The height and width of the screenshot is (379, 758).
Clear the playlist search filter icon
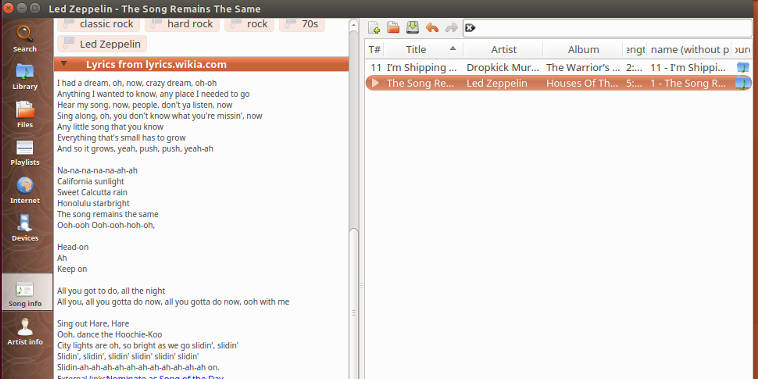click(x=470, y=28)
